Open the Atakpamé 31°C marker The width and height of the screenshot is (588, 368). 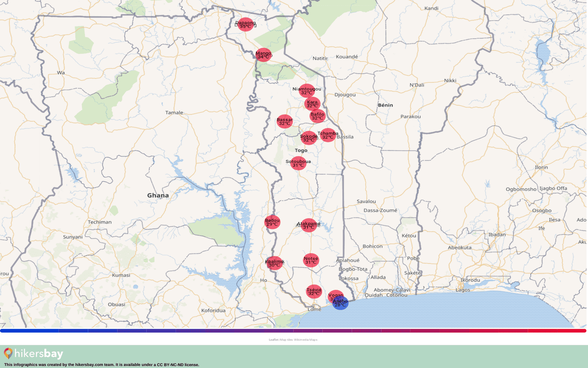point(309,225)
